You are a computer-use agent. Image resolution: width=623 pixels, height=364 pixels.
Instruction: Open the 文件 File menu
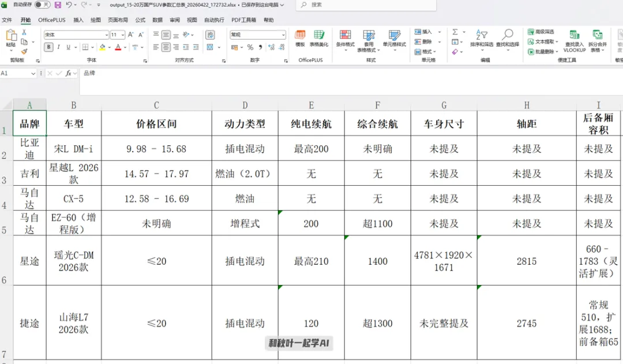click(7, 20)
